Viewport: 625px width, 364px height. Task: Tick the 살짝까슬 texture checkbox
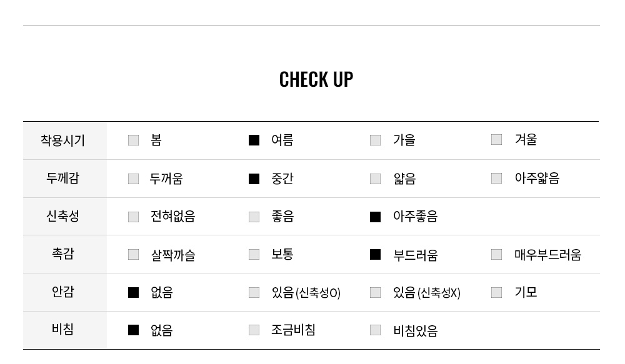pyautogui.click(x=133, y=255)
